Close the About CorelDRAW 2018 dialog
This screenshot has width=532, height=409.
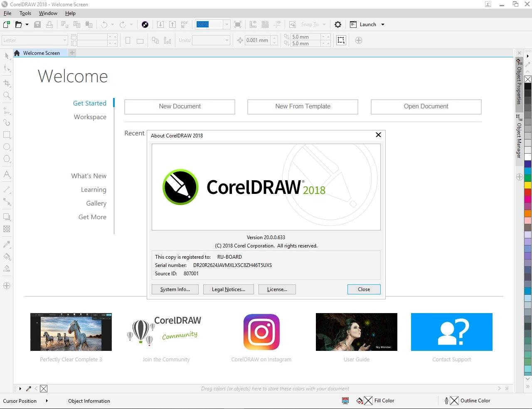click(x=364, y=289)
